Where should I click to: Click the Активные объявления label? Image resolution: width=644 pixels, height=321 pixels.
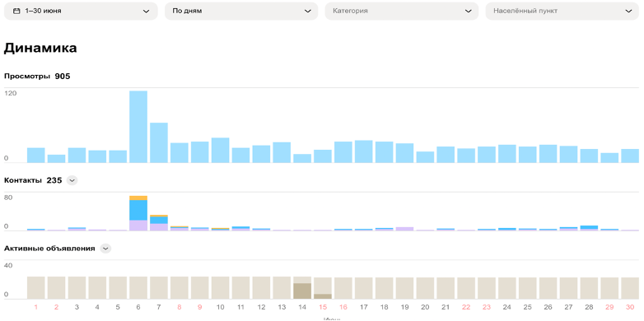pos(49,249)
